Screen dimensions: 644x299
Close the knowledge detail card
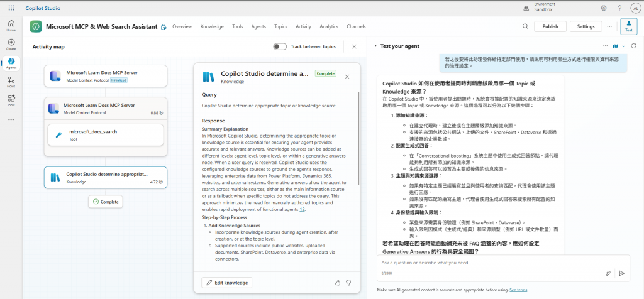pos(347,77)
